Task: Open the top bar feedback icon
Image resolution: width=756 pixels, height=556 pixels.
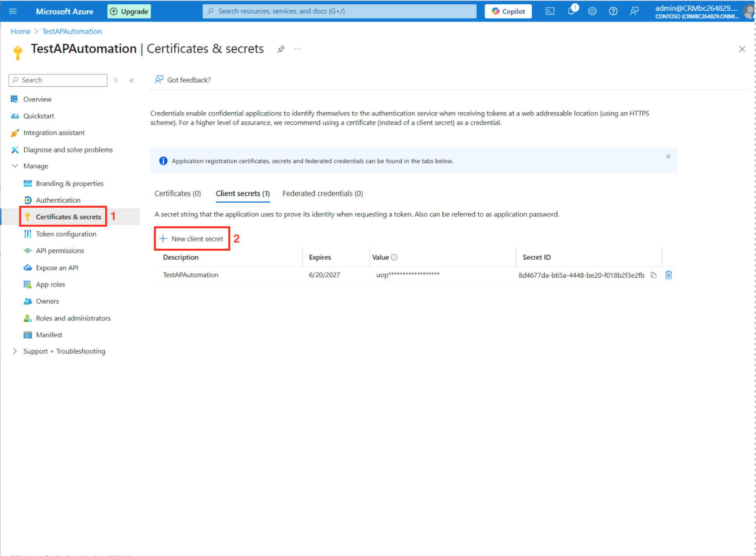Action: pyautogui.click(x=634, y=11)
